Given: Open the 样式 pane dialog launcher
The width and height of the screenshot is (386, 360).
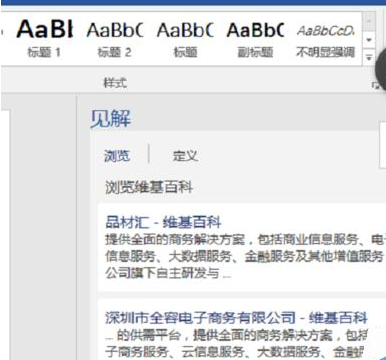Looking at the screenshot, I should 375,86.
